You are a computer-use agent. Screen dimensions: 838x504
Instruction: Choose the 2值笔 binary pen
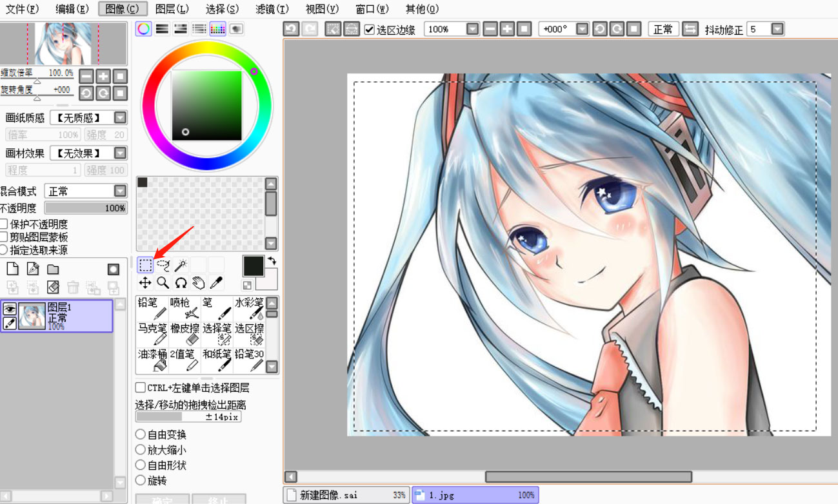pyautogui.click(x=185, y=361)
